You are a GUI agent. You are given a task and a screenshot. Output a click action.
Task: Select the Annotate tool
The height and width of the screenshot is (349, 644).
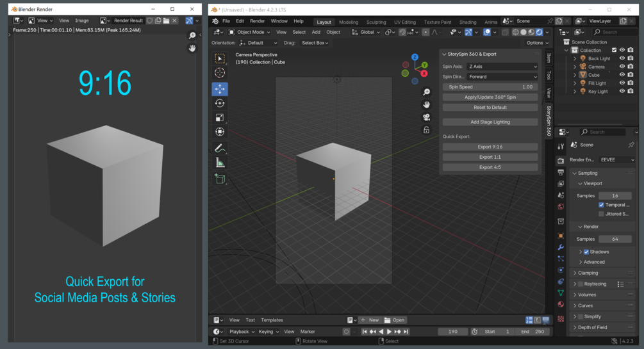220,148
